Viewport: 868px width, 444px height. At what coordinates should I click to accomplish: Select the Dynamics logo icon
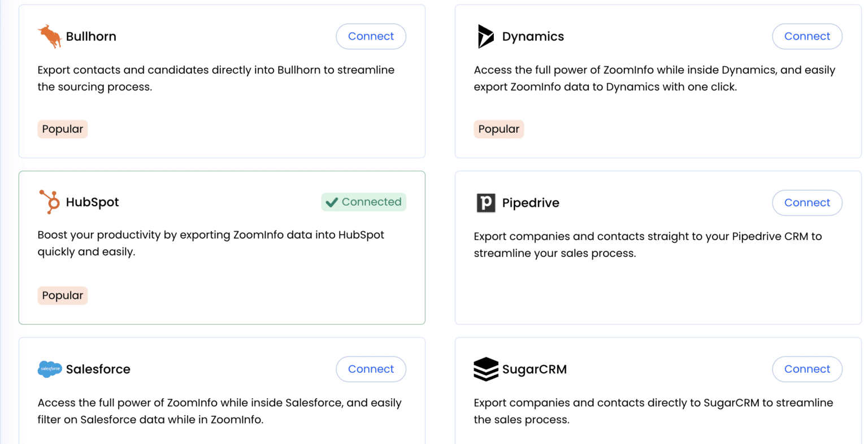[x=485, y=36]
